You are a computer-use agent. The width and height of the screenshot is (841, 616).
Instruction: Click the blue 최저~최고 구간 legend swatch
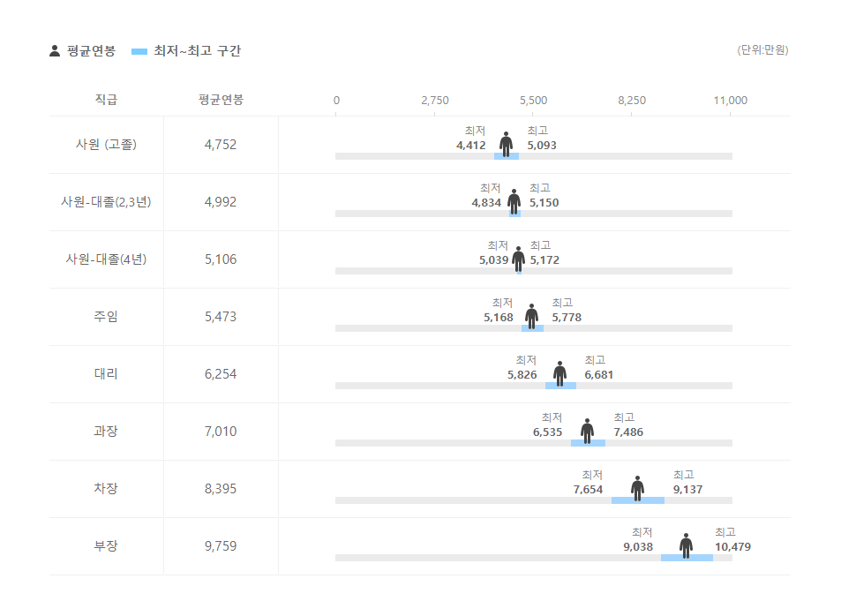pos(139,51)
